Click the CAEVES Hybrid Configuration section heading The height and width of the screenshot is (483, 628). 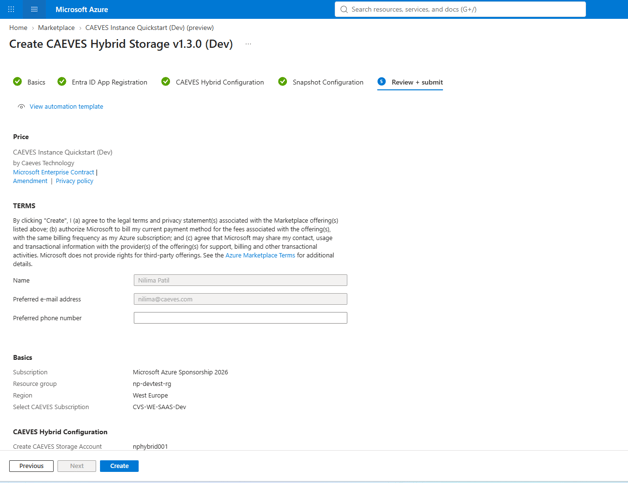60,432
